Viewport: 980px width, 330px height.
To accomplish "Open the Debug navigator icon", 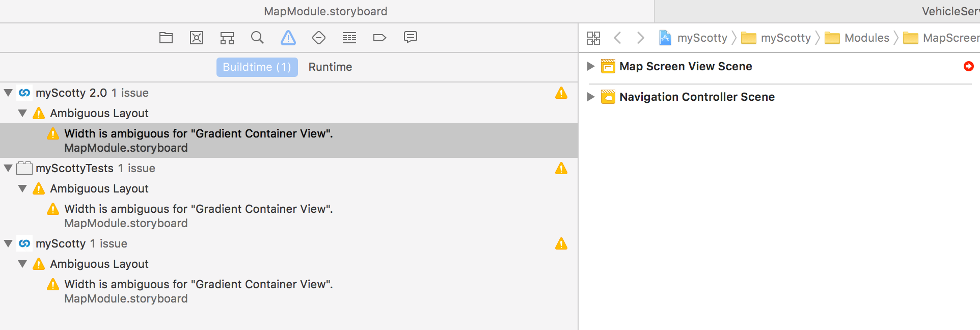I will pos(349,38).
